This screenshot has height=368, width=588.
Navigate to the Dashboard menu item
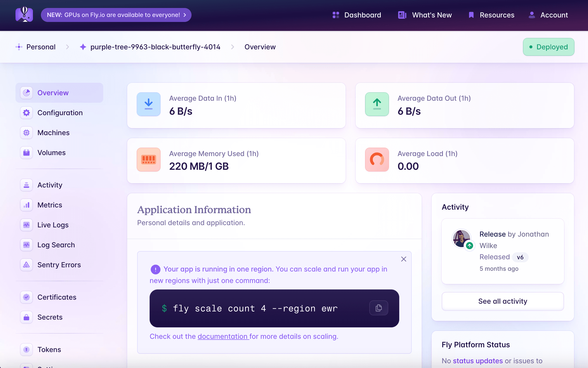click(362, 15)
